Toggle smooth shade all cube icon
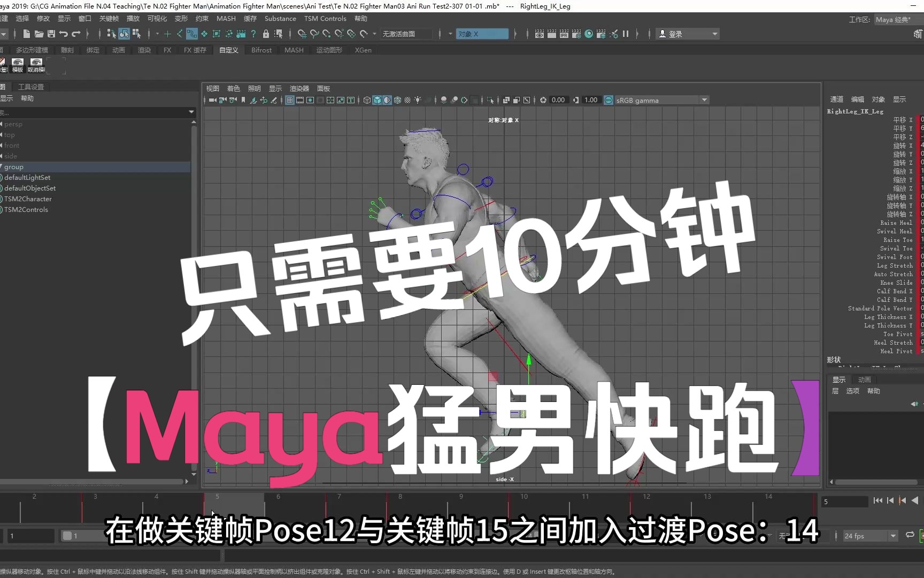Viewport: 924px width, 578px height. [377, 100]
